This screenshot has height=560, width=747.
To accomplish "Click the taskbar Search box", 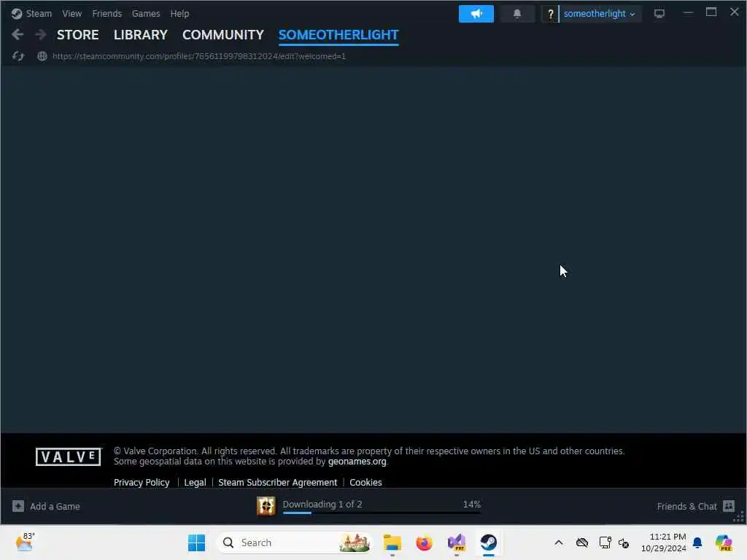I will (x=293, y=542).
